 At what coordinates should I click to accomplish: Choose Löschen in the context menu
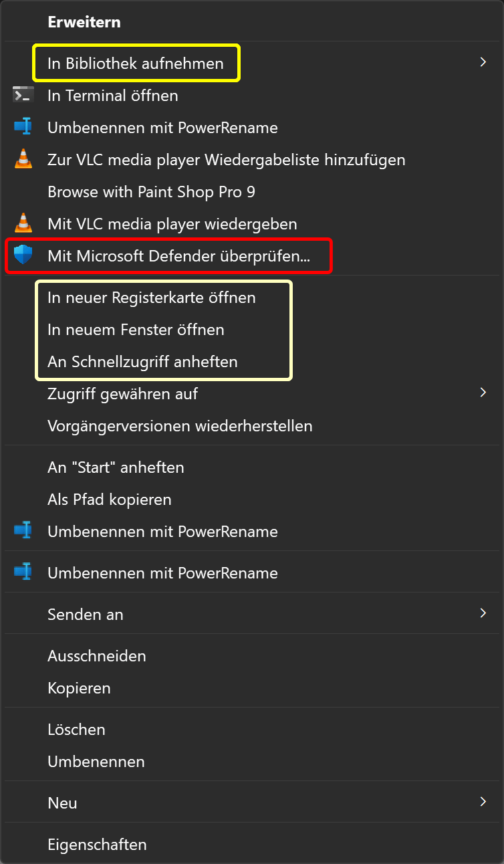click(76, 730)
